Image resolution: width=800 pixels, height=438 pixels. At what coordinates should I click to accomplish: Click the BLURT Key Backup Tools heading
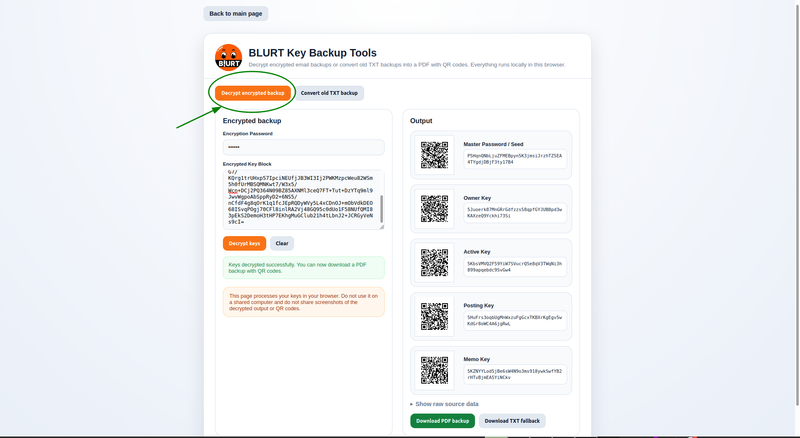click(312, 53)
